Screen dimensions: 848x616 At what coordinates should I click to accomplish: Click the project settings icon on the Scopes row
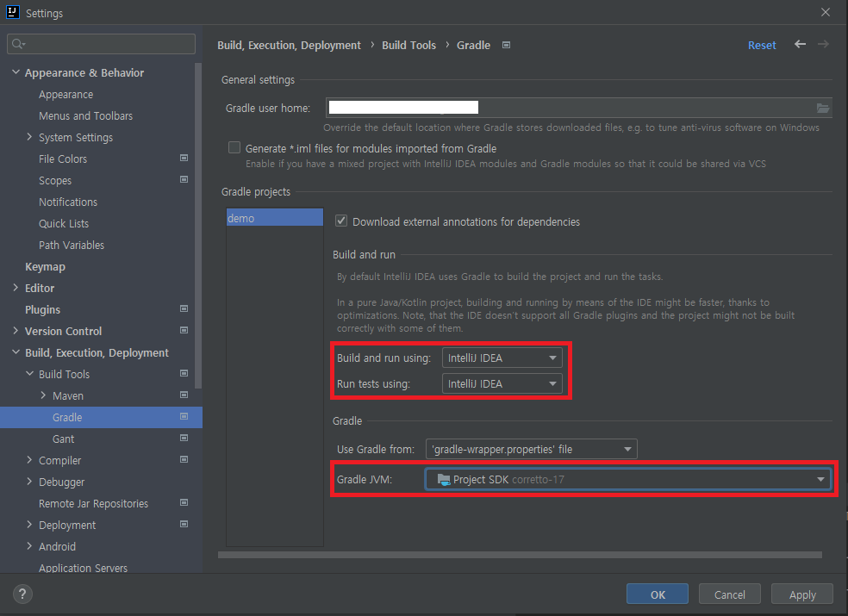[184, 179]
